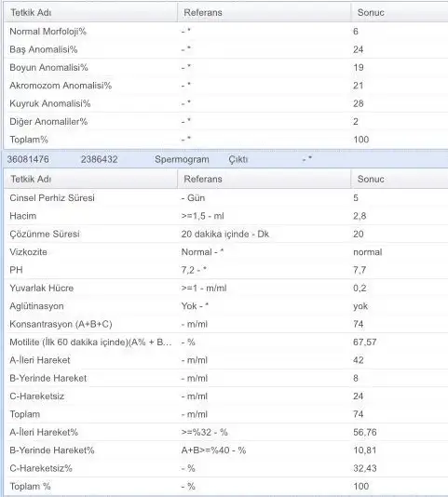The image size is (448, 497).
Task: Click the Çıktı status label
Action: pyautogui.click(x=238, y=159)
